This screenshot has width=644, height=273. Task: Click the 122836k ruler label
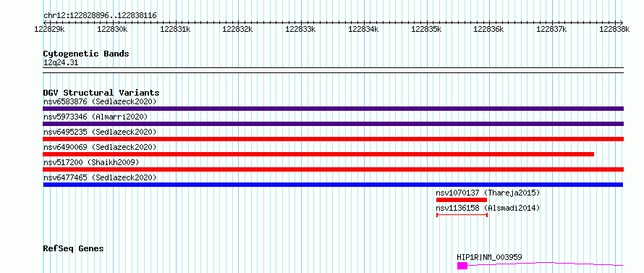point(488,29)
